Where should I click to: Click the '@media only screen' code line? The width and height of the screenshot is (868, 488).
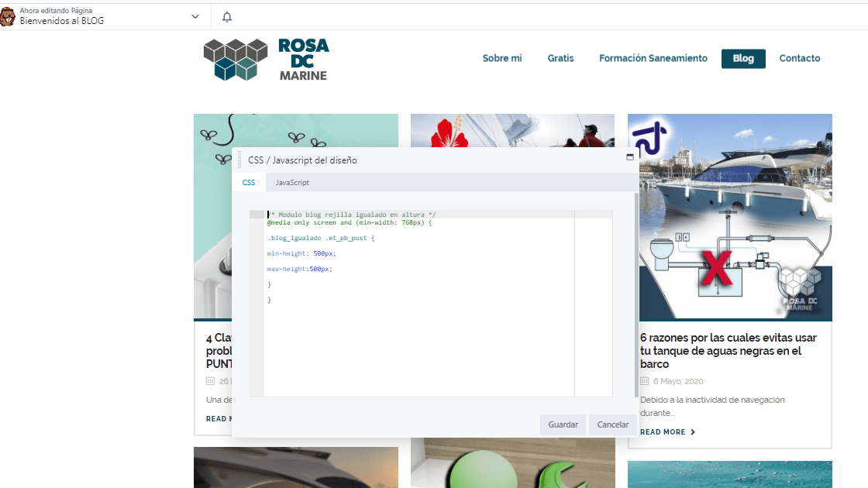point(350,222)
